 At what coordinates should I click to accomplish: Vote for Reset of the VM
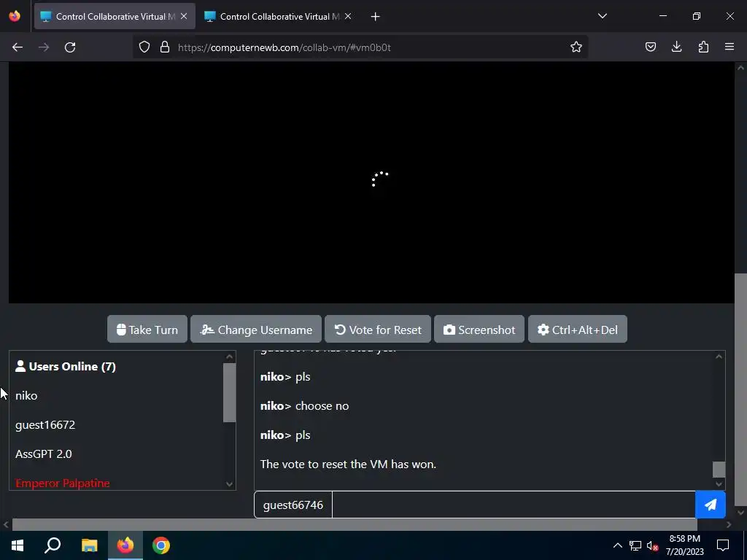(x=378, y=329)
